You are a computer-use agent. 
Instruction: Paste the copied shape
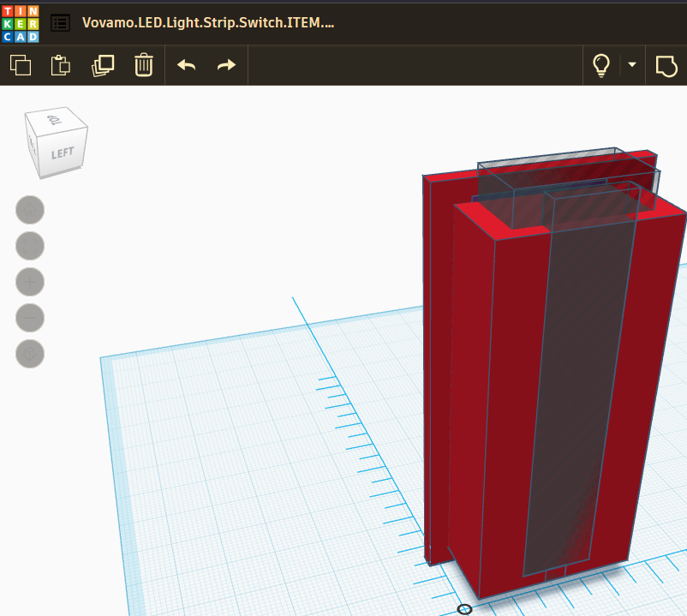(61, 65)
